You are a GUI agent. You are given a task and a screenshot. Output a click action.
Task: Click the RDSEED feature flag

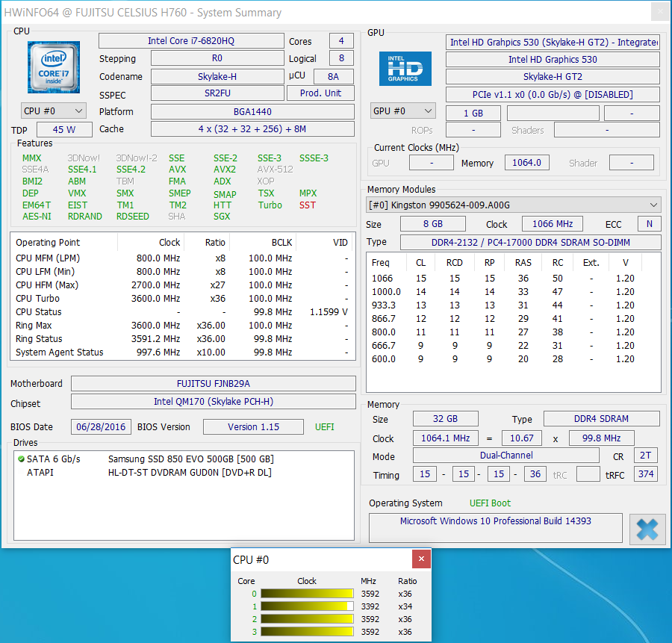132,217
